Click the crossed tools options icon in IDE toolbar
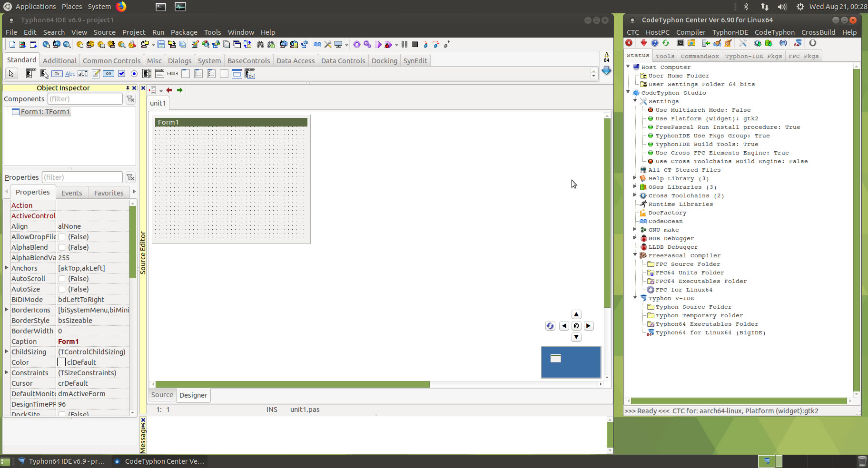 pyautogui.click(x=328, y=44)
